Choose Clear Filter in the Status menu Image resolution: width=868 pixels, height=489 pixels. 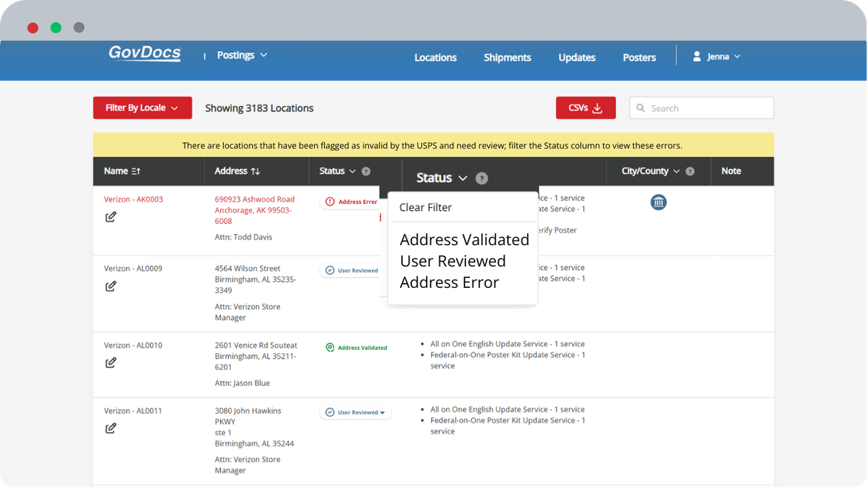(425, 208)
